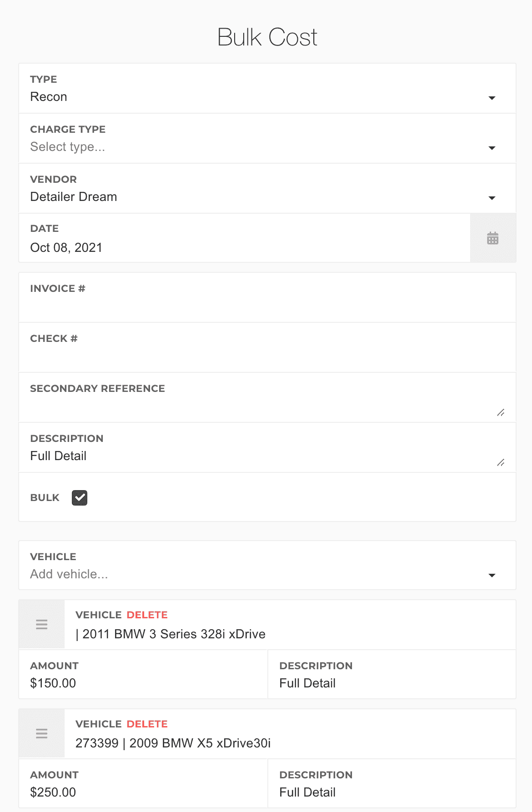The height and width of the screenshot is (812, 532).
Task: Click resize grip of Description textarea
Action: [501, 462]
